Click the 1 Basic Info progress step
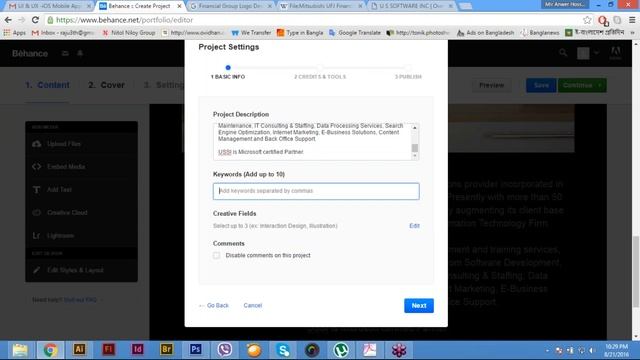This screenshot has height=360, width=640. pos(228,72)
